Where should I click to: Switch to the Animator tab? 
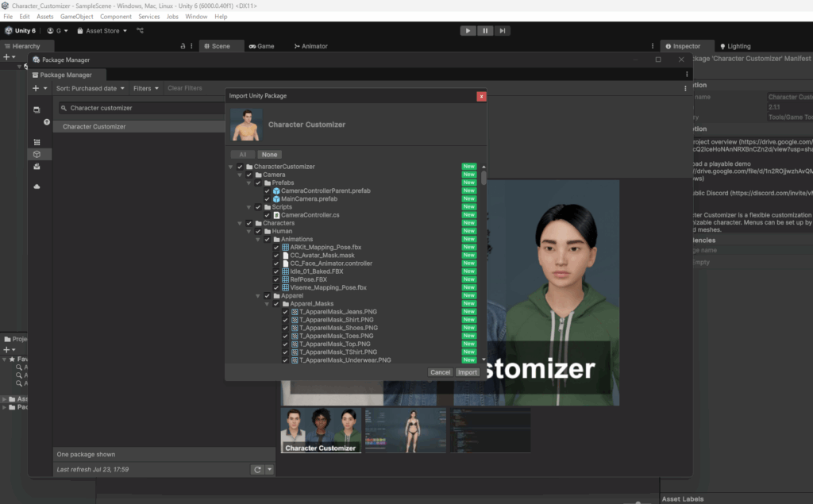click(310, 46)
